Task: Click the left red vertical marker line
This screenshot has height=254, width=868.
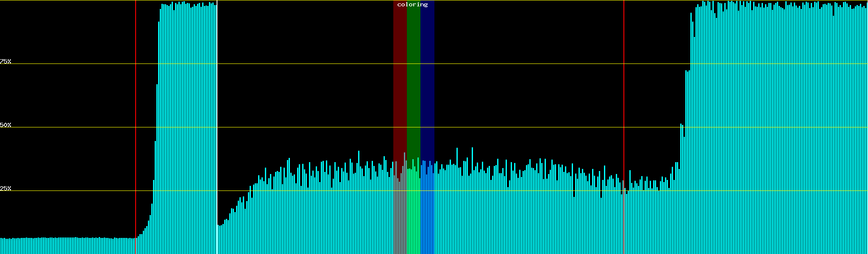Action: [x=136, y=106]
